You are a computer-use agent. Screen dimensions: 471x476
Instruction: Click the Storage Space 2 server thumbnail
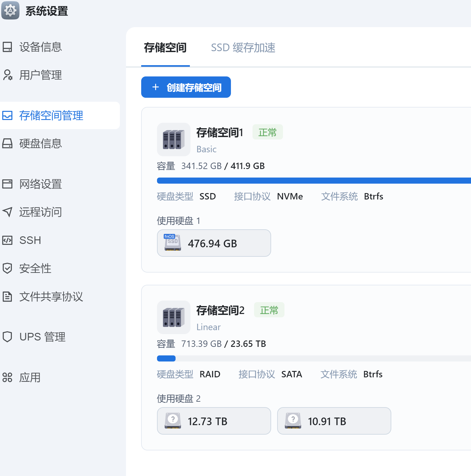(173, 317)
